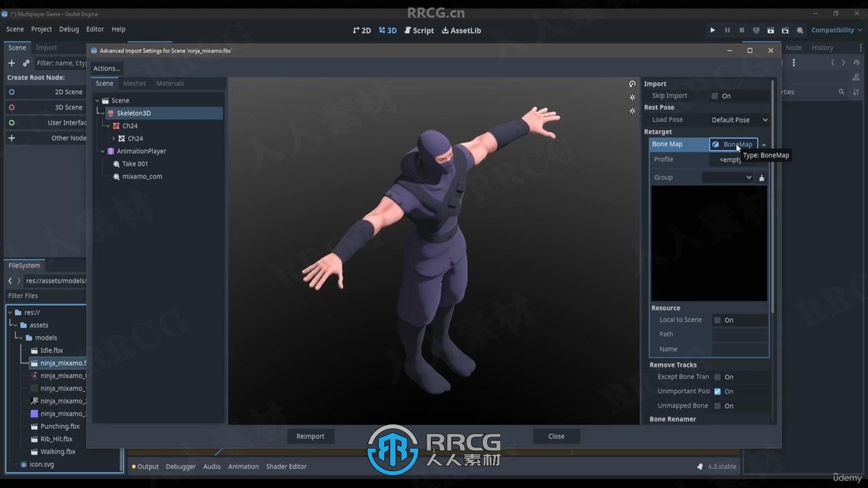This screenshot has width=868, height=488.
Task: Select Punching.fbx in FileSystem
Action: [x=60, y=426]
